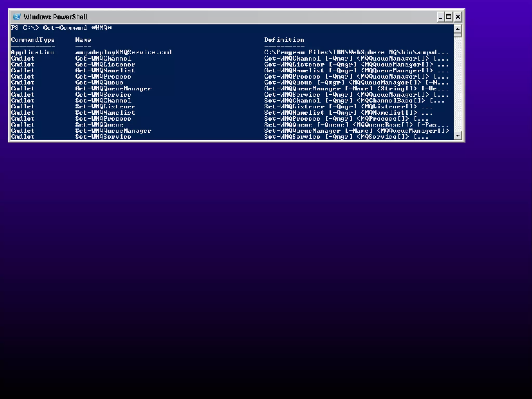
Task: Click the scroll down arrow
Action: tap(457, 135)
